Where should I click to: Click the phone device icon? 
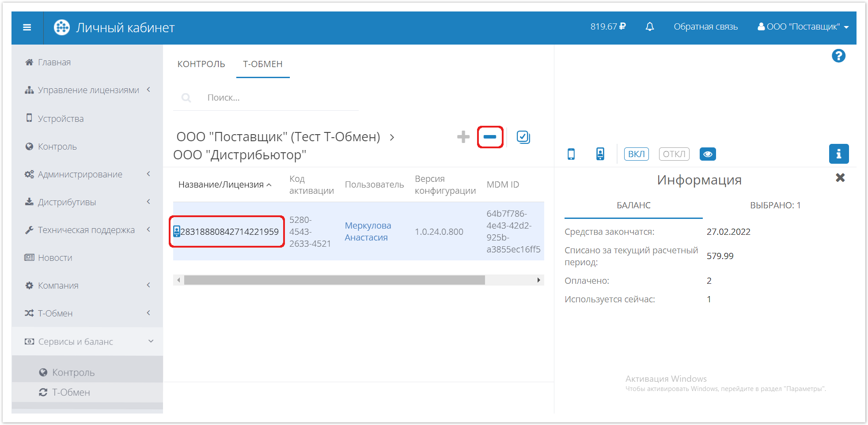pos(571,154)
